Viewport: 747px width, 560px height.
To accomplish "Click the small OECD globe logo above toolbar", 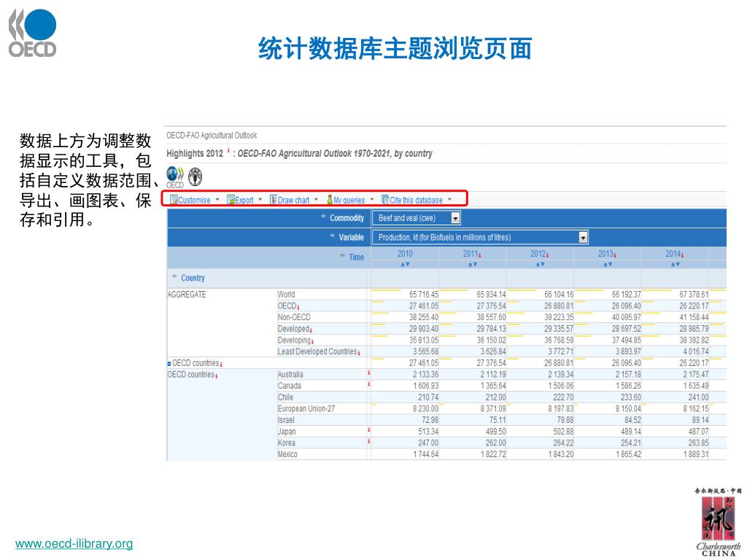I will 175,176.
